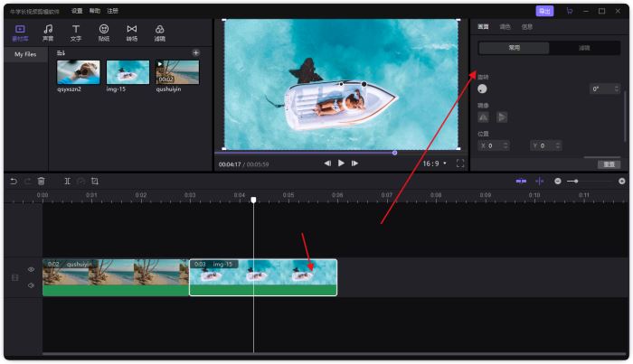This screenshot has width=633, height=364.
Task: Activate the crop tool in timeline toolbar
Action: tap(95, 182)
